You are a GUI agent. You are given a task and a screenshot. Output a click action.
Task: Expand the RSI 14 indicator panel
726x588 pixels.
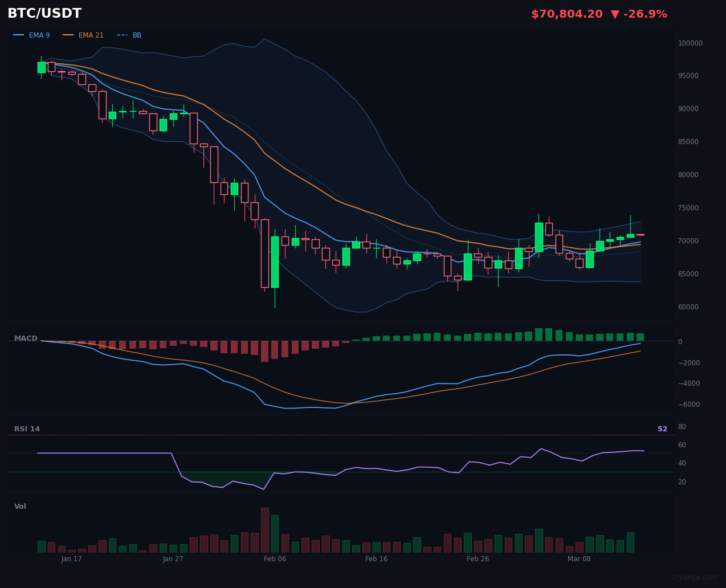coord(28,428)
